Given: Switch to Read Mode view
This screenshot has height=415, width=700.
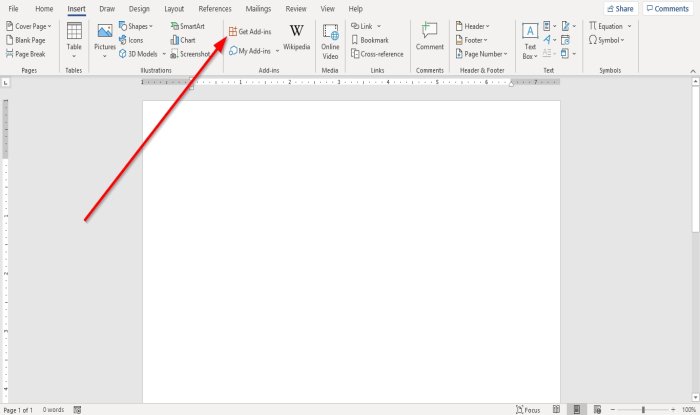Looking at the screenshot, I should 556,409.
